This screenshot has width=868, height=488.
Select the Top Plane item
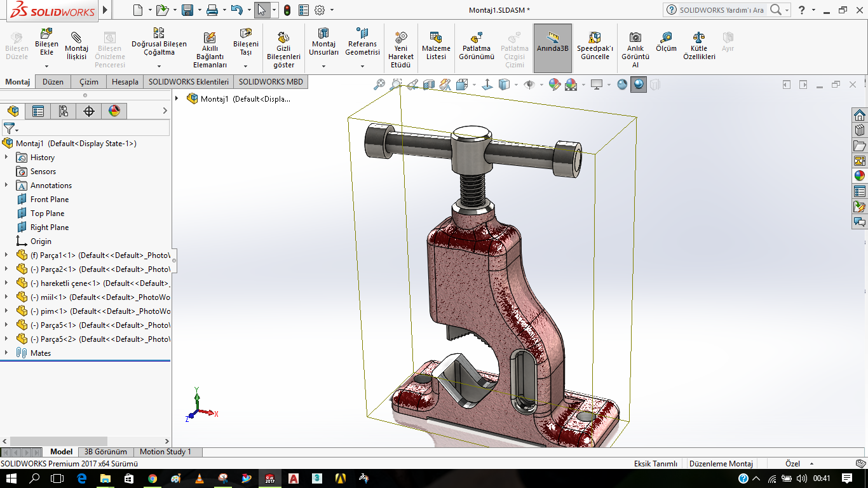47,213
